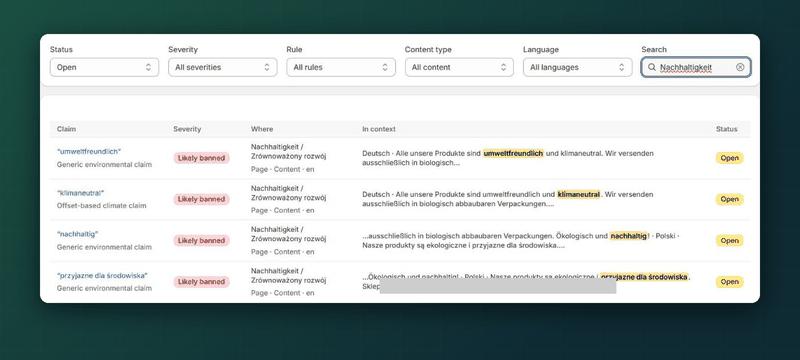Click the Claim column header
The height and width of the screenshot is (360, 800).
click(66, 129)
